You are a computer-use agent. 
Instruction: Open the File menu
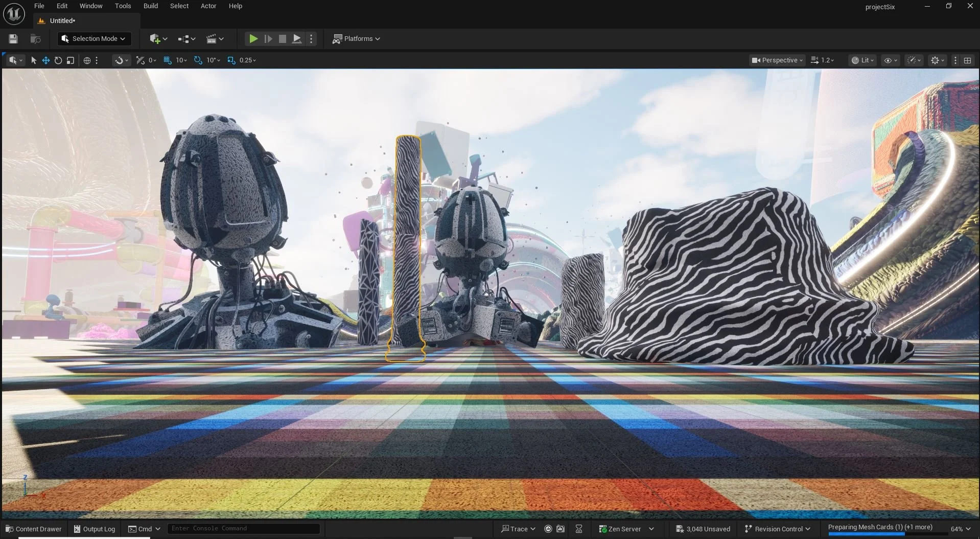click(39, 6)
